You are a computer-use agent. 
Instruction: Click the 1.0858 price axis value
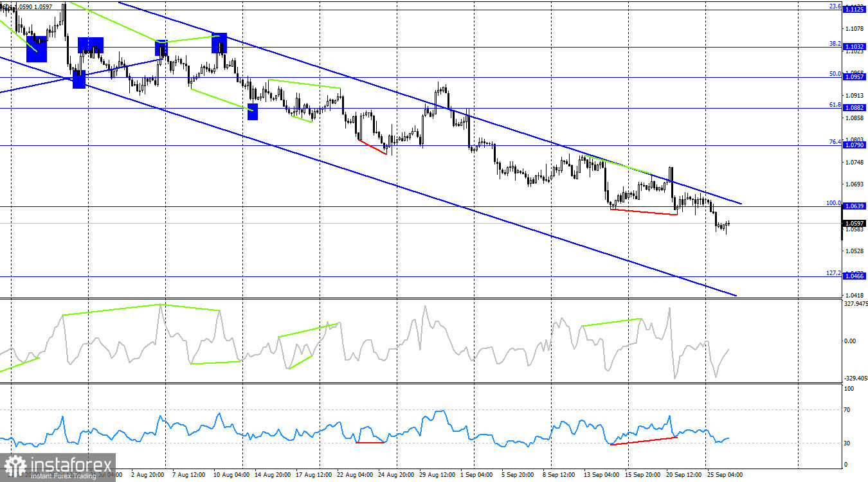pyautogui.click(x=856, y=118)
